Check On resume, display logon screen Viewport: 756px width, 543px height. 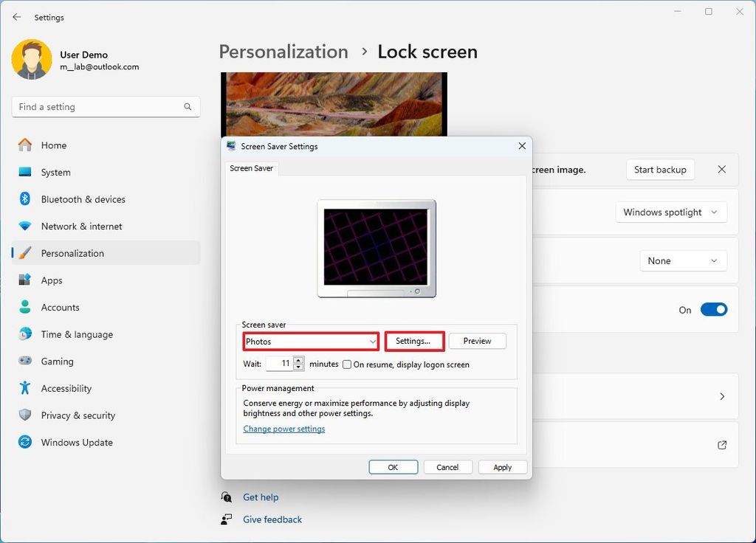[346, 364]
